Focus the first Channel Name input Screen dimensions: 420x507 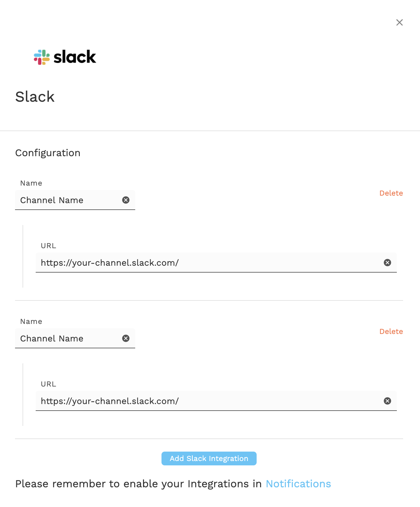pyautogui.click(x=75, y=200)
